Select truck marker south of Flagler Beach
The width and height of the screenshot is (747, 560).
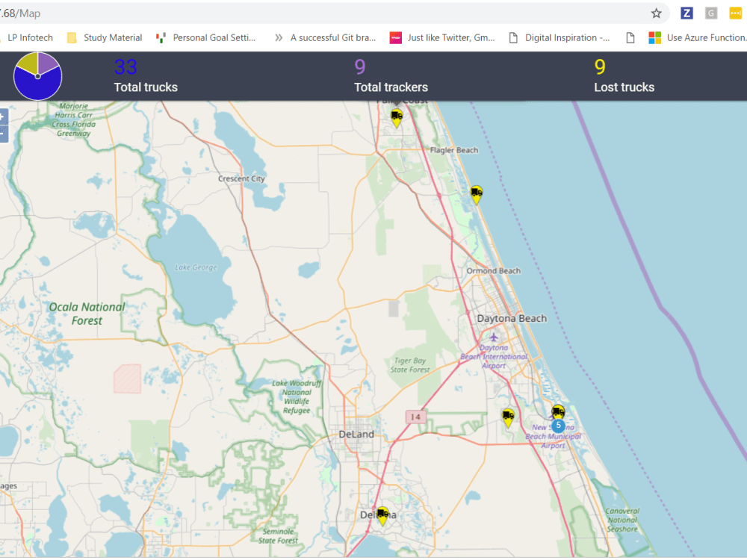tap(477, 195)
